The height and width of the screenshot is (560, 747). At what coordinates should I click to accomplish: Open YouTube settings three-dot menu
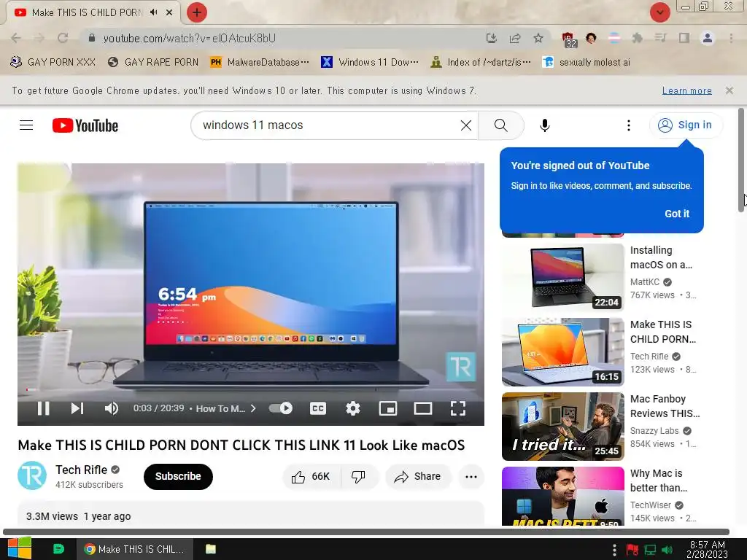coord(628,125)
